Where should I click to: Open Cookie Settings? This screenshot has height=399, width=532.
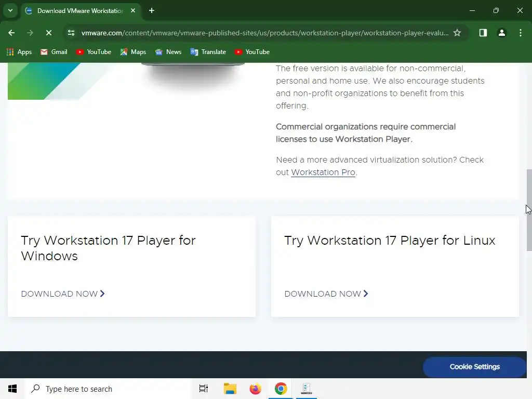pos(474,367)
